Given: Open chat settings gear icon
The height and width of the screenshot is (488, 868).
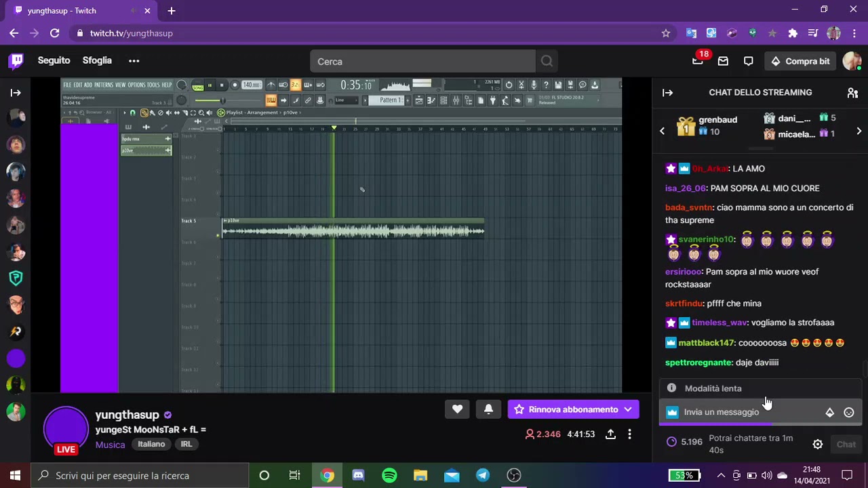Looking at the screenshot, I should click(x=818, y=445).
